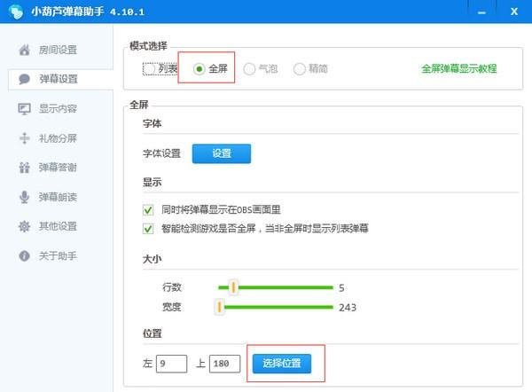Screen dimensions: 532x392
Task: Click the gift icon for 弹幕答谢
Action: tap(24, 168)
